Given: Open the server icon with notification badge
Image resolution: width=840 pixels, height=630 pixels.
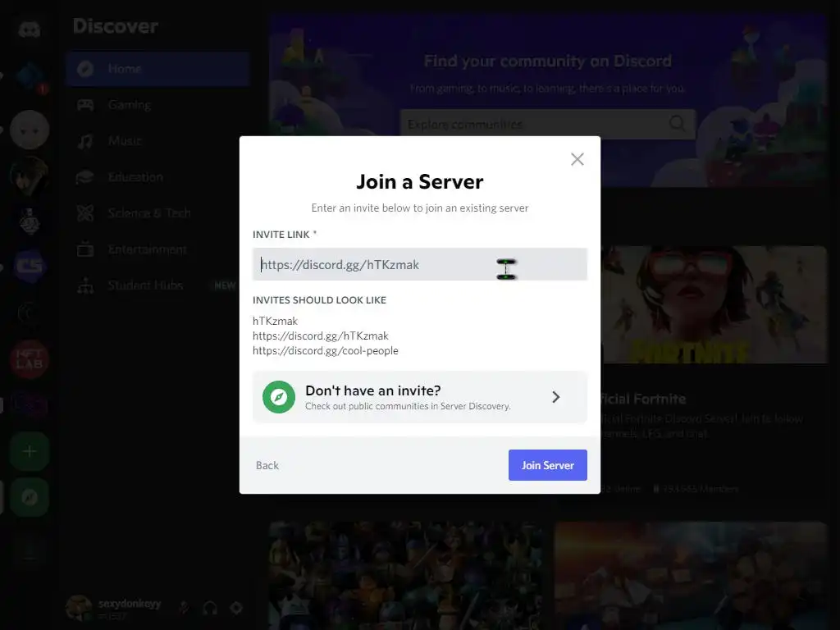Looking at the screenshot, I should (x=30, y=78).
